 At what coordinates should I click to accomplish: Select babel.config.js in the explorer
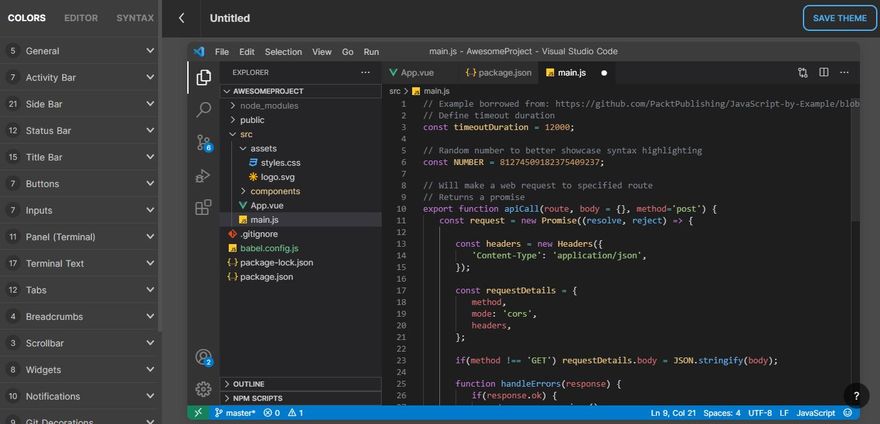point(269,247)
